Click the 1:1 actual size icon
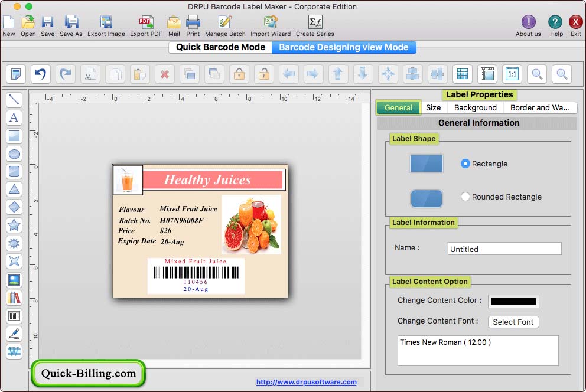The height and width of the screenshot is (392, 586). 512,74
